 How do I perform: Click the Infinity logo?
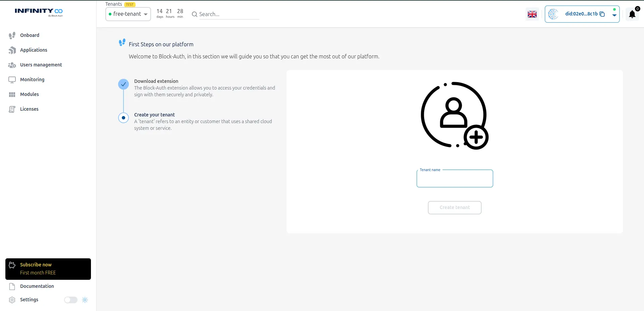[39, 12]
